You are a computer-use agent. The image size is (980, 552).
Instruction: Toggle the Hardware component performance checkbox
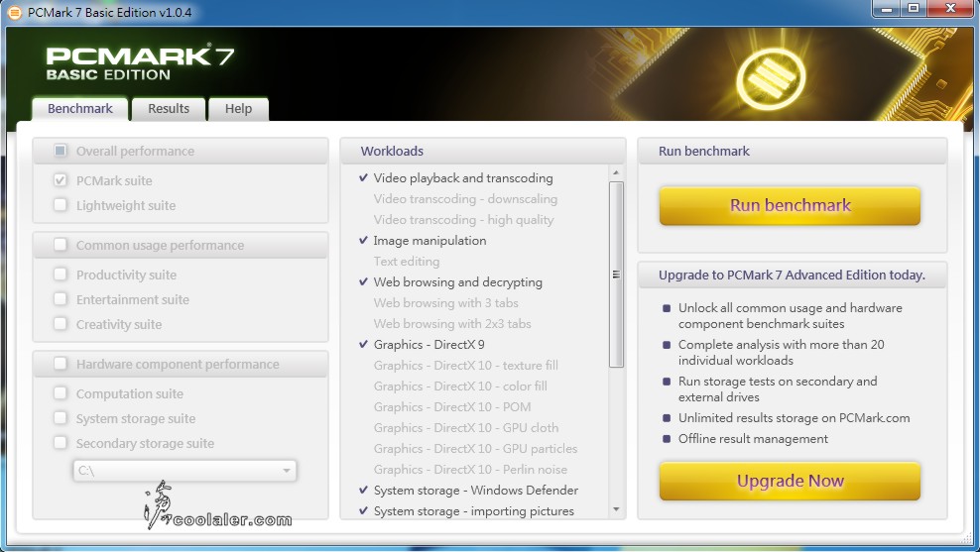tap(60, 364)
